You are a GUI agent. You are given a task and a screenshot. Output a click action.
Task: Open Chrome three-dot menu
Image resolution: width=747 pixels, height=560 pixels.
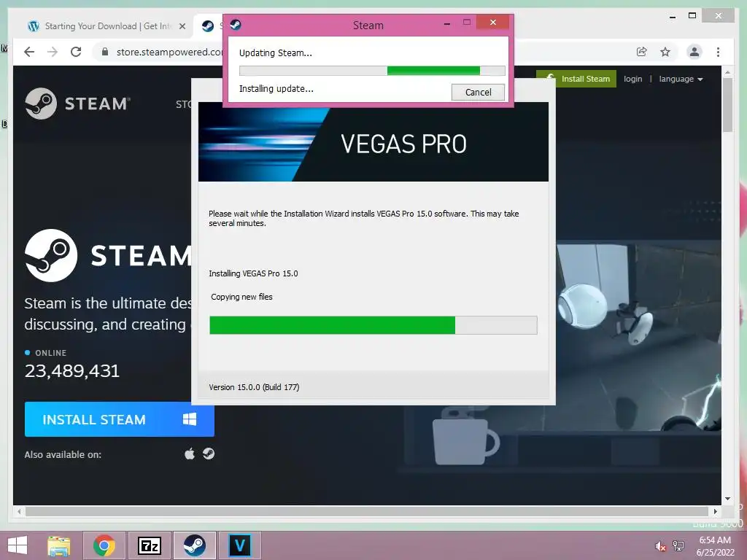pyautogui.click(x=718, y=52)
